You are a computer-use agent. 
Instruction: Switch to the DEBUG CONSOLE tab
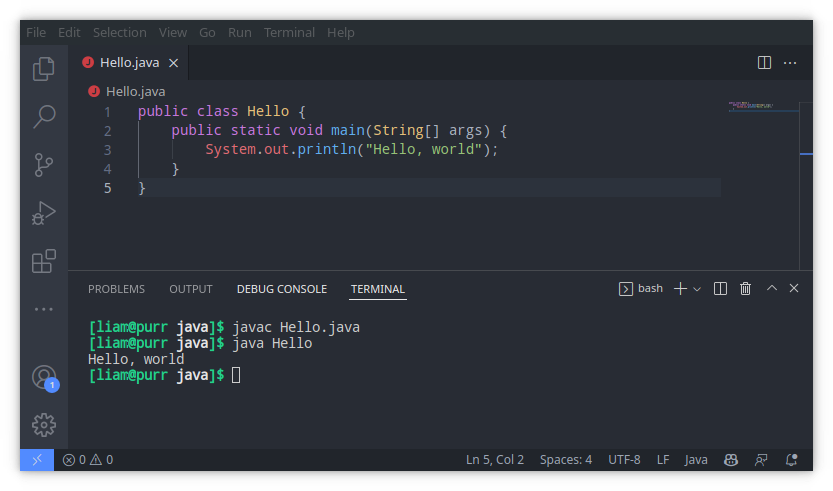281,289
